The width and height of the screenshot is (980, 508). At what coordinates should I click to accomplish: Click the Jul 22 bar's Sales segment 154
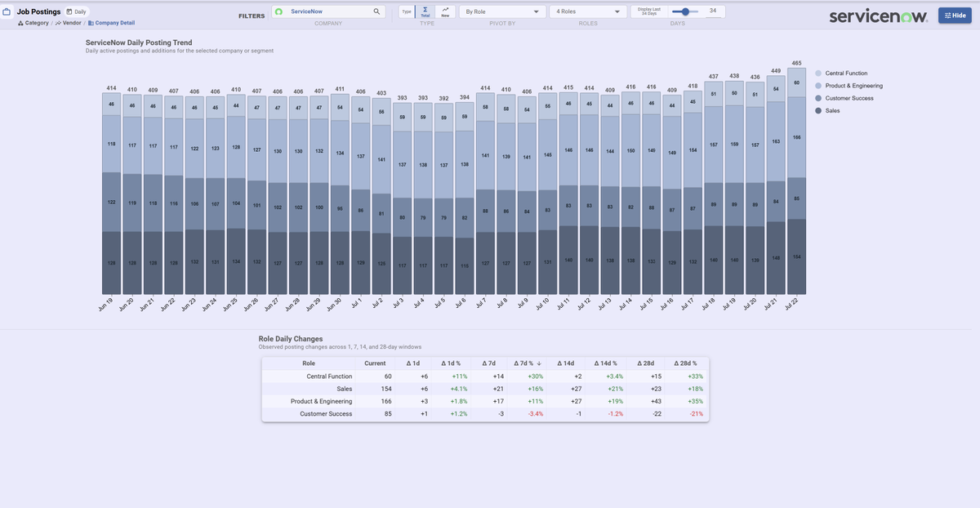pyautogui.click(x=797, y=256)
